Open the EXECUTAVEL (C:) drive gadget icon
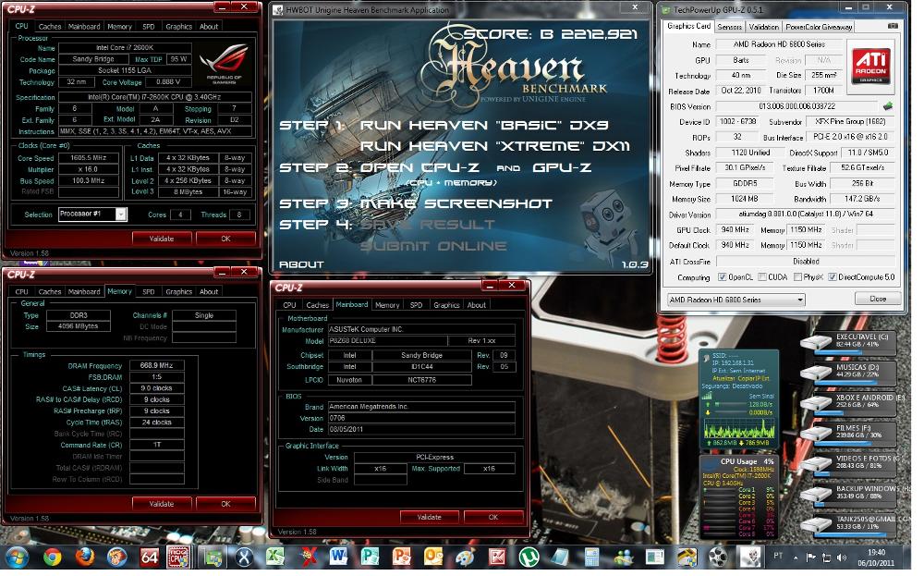 point(816,342)
